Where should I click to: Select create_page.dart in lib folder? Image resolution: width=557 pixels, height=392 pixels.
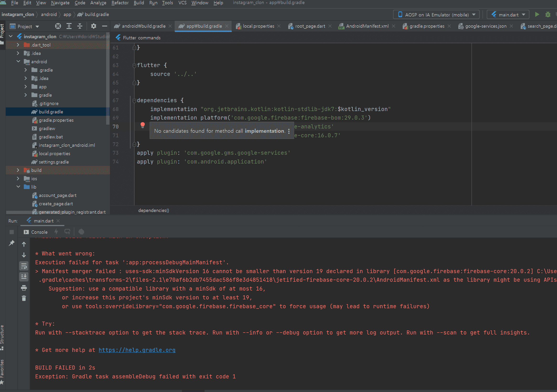56,204
